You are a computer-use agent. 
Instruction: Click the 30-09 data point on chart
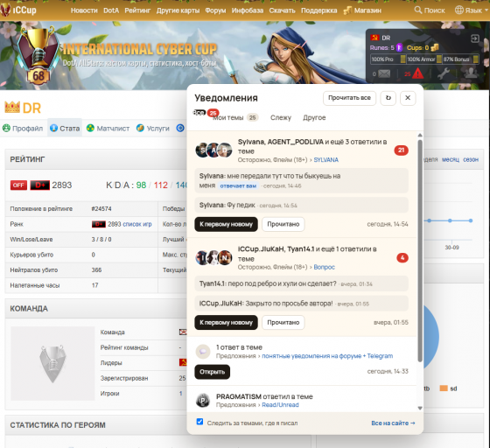(x=450, y=220)
